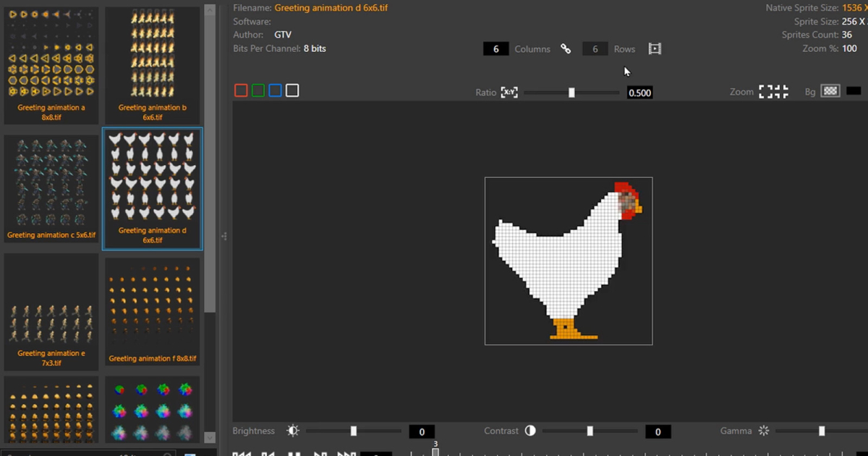Click the 'Software:' label
868x456 pixels.
pyautogui.click(x=252, y=22)
